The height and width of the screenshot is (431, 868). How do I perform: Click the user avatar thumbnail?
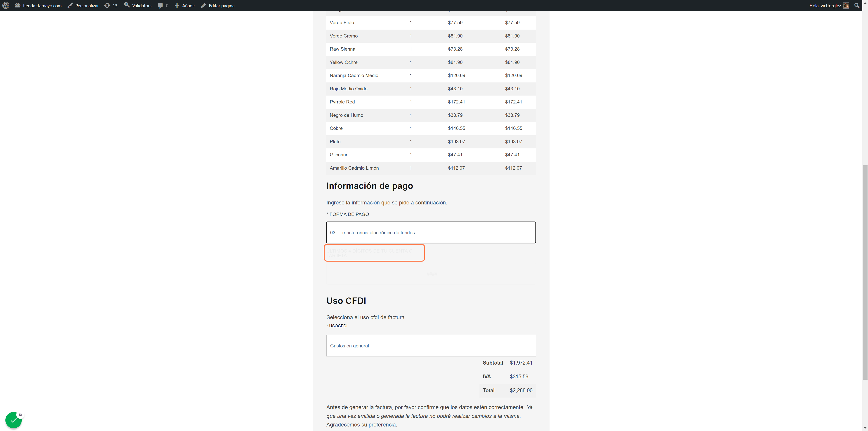point(846,5)
